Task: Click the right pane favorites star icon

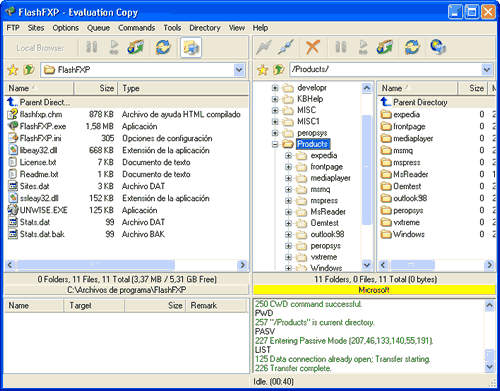Action: pos(262,70)
